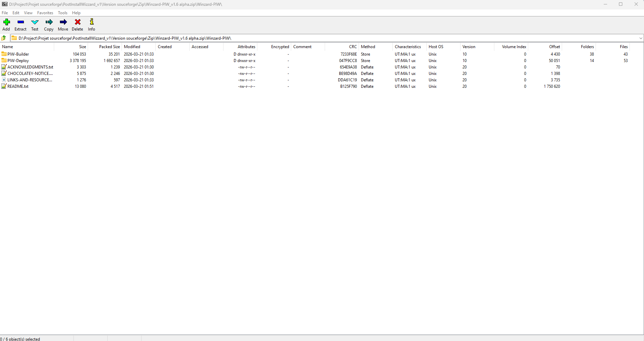Image resolution: width=644 pixels, height=341 pixels.
Task: Click the Add toolbar icon
Action: [6, 22]
